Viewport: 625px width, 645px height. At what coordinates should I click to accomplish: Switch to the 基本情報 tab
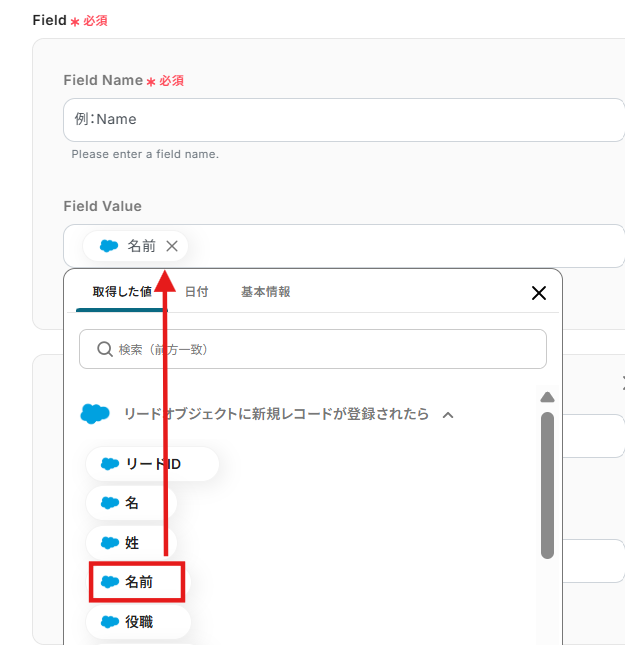point(266,292)
